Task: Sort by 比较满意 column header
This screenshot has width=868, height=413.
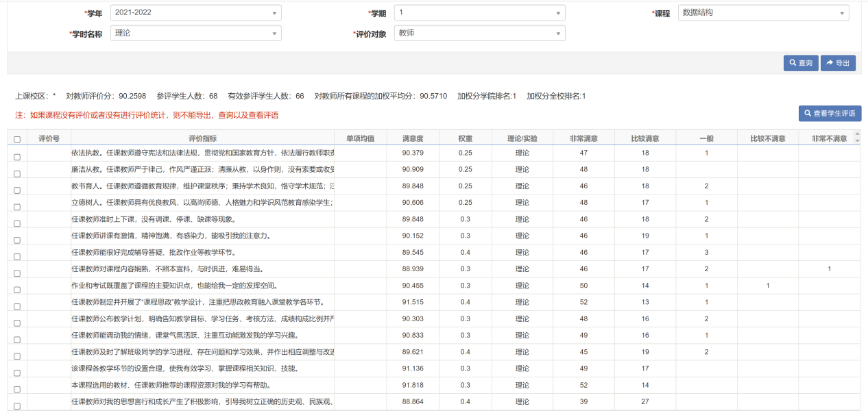Action: 645,138
